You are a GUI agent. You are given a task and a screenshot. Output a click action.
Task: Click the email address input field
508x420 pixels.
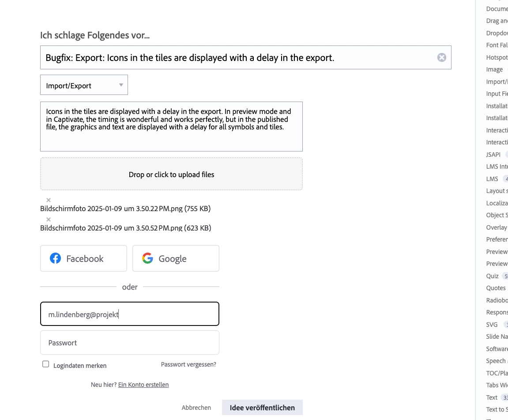pyautogui.click(x=130, y=314)
